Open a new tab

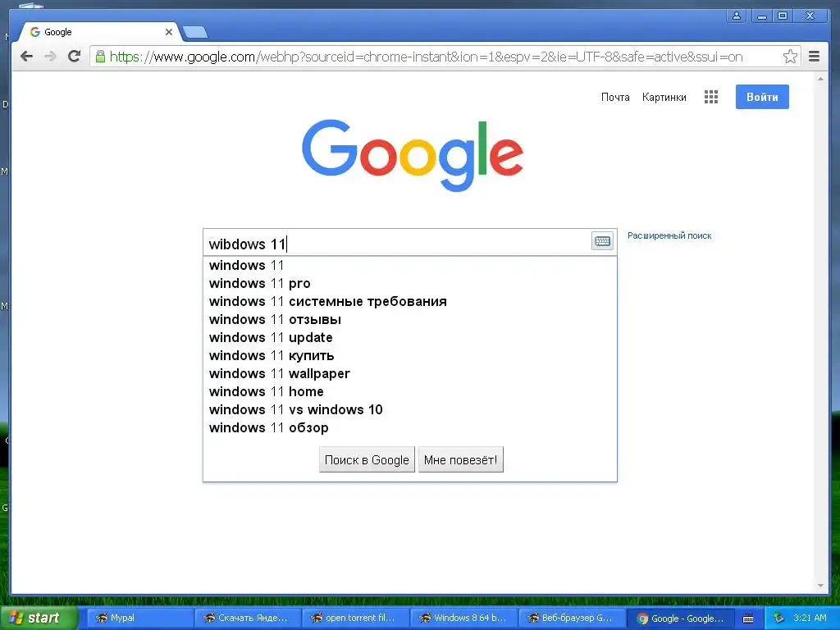click(x=195, y=33)
